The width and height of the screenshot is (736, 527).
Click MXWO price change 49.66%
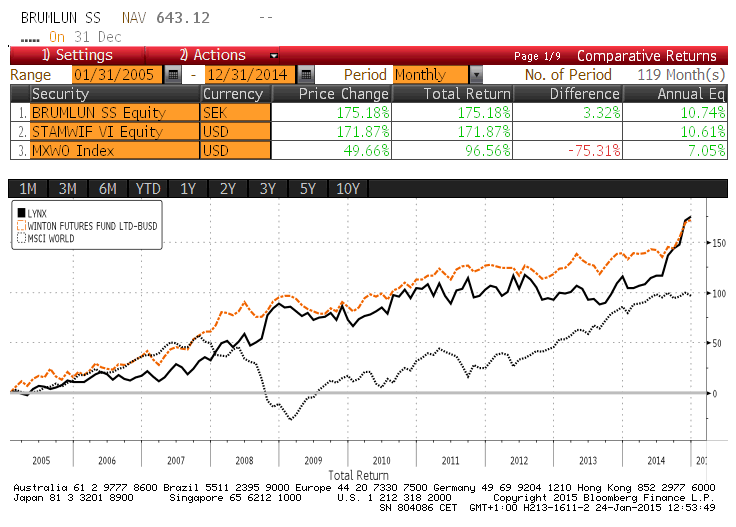tap(367, 151)
